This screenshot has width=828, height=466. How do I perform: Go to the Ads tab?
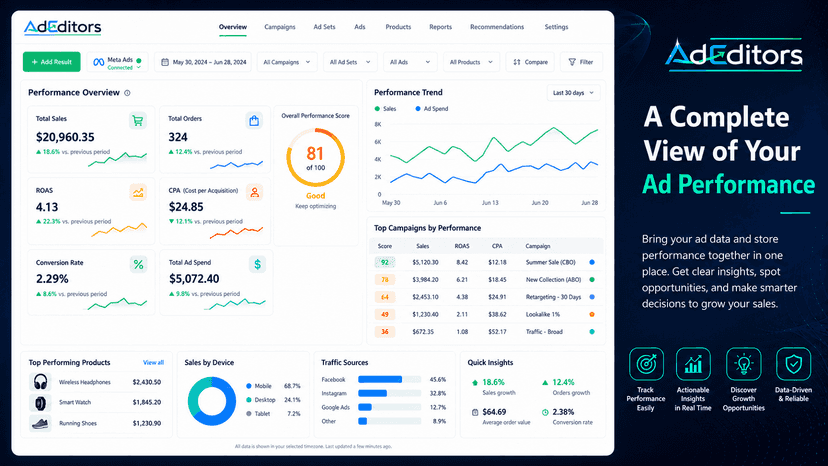[x=360, y=27]
